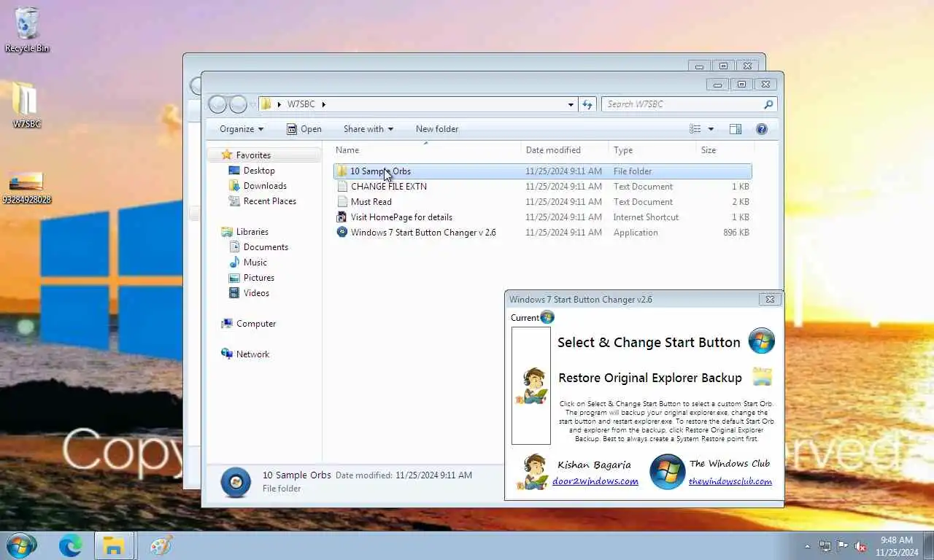Image resolution: width=934 pixels, height=560 pixels.
Task: Expand the arrow after W7SBC breadcrumb
Action: pyautogui.click(x=323, y=104)
